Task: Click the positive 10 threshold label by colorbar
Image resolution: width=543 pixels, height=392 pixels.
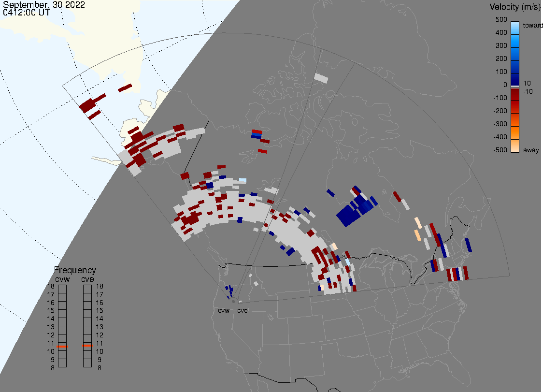Action: (527, 83)
